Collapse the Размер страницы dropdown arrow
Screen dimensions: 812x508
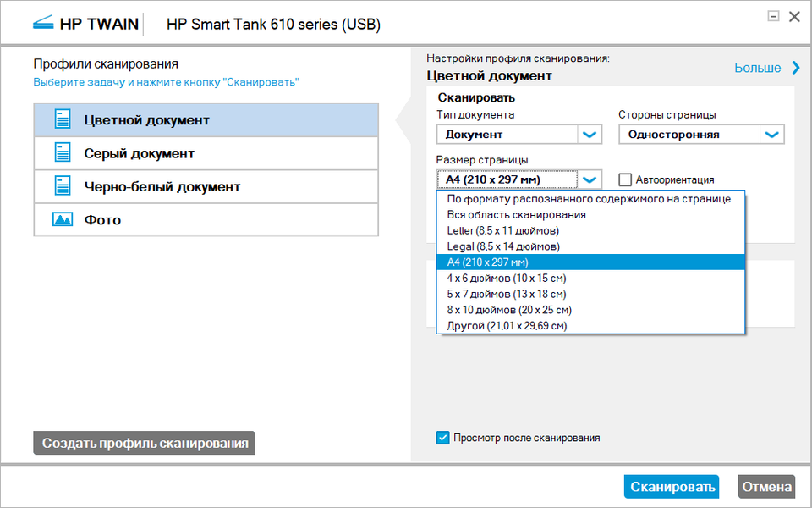coord(590,179)
